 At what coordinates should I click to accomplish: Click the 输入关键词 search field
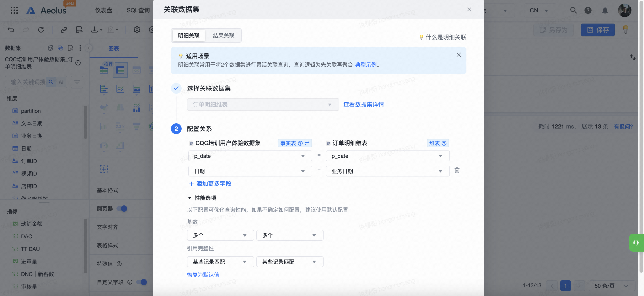pyautogui.click(x=28, y=82)
